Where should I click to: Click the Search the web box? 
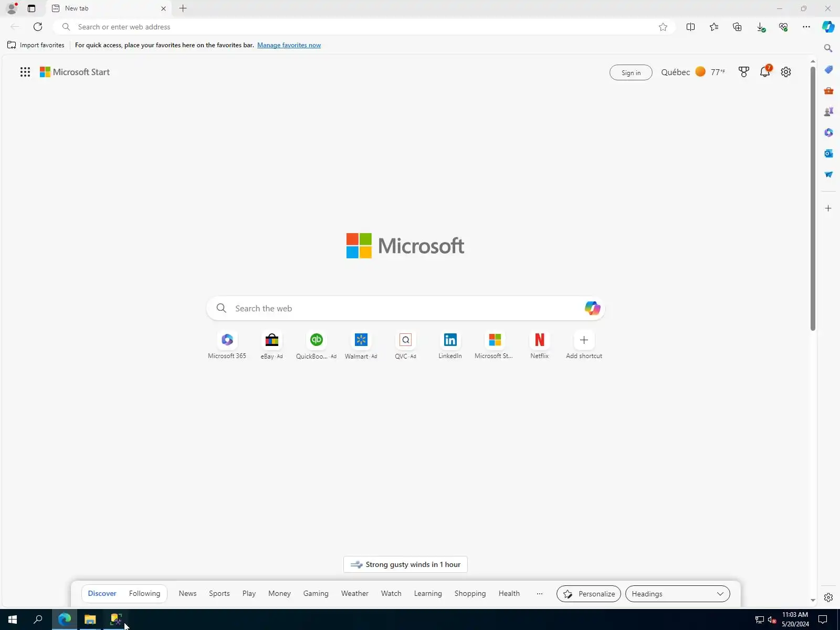tap(405, 308)
